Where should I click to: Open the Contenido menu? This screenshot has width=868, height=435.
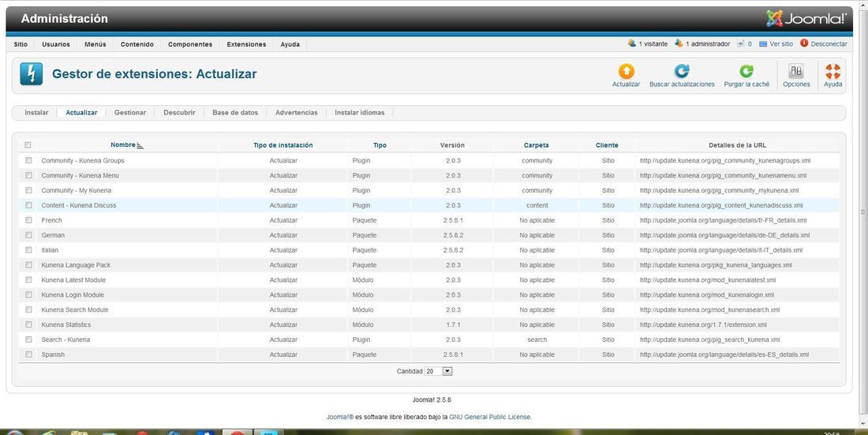137,44
